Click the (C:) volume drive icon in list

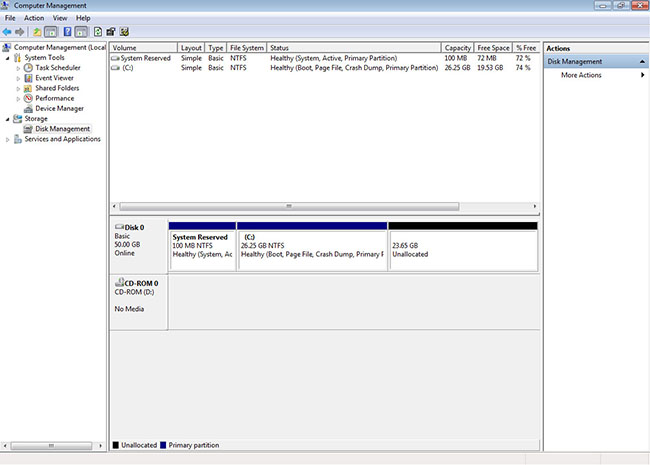[115, 68]
